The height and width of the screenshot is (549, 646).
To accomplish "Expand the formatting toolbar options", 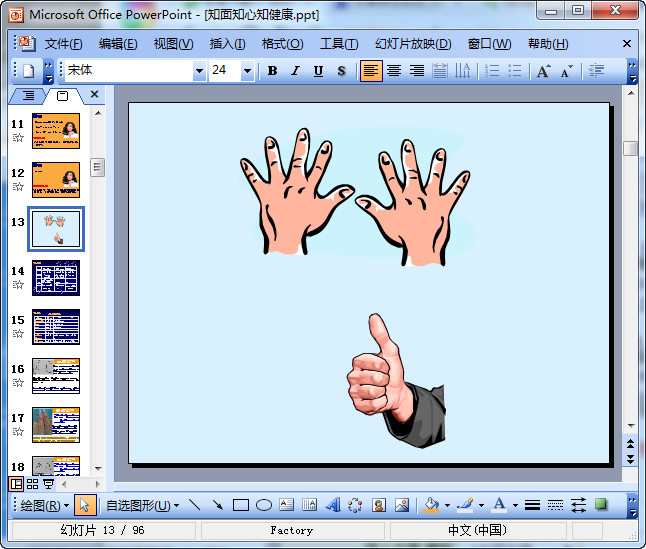I will point(632,71).
